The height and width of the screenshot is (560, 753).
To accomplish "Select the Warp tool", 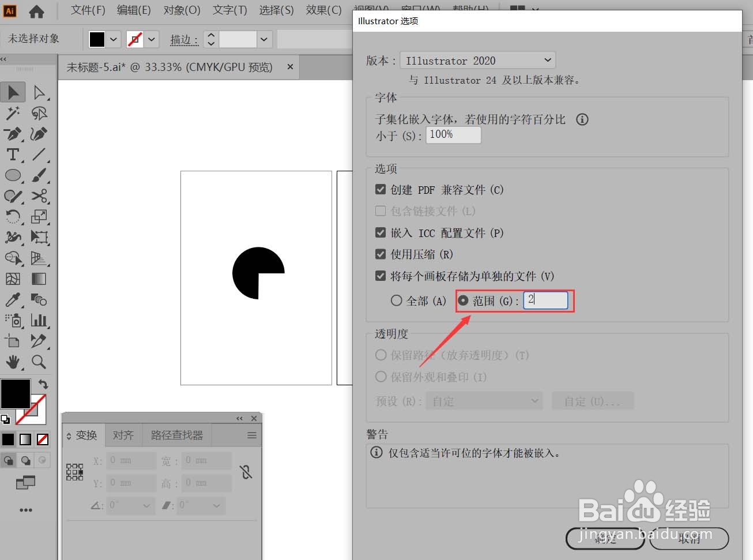I will (13, 238).
